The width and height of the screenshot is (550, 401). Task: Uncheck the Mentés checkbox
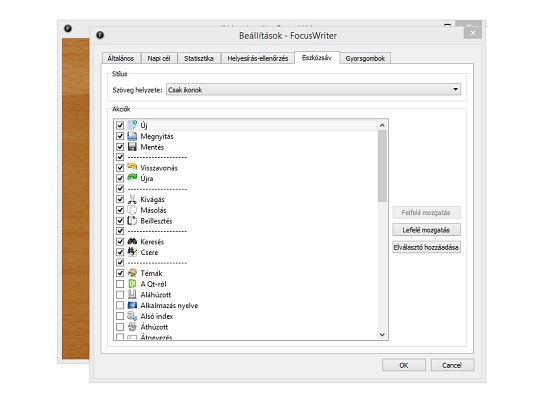[x=120, y=147]
